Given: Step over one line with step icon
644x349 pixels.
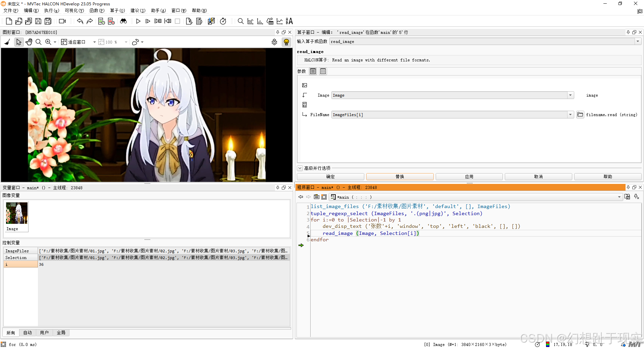Looking at the screenshot, I should tap(148, 21).
